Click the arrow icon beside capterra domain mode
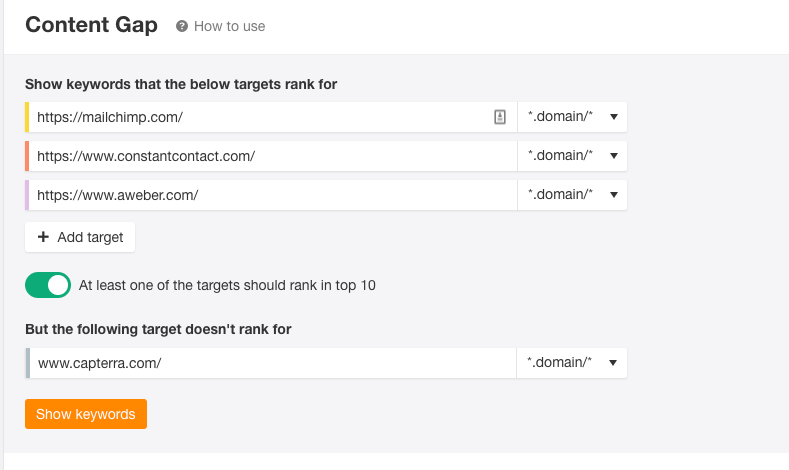The width and height of the screenshot is (789, 470). coord(612,363)
